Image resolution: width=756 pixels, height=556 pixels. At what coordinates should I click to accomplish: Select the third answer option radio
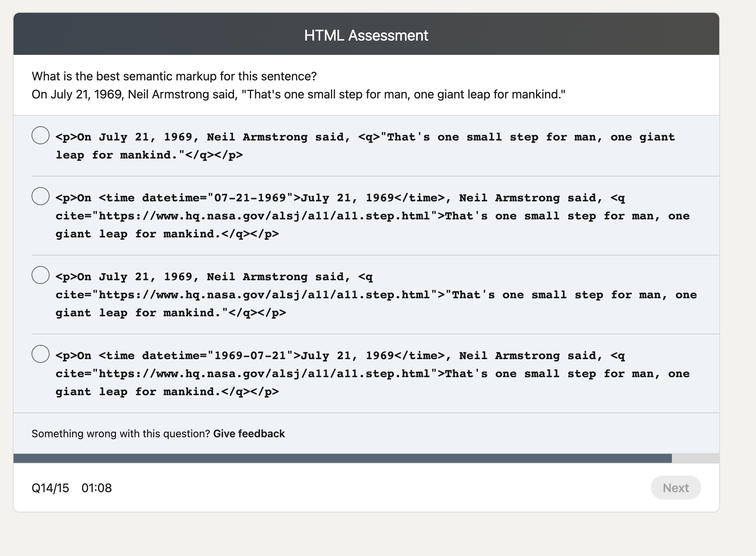[x=41, y=275]
